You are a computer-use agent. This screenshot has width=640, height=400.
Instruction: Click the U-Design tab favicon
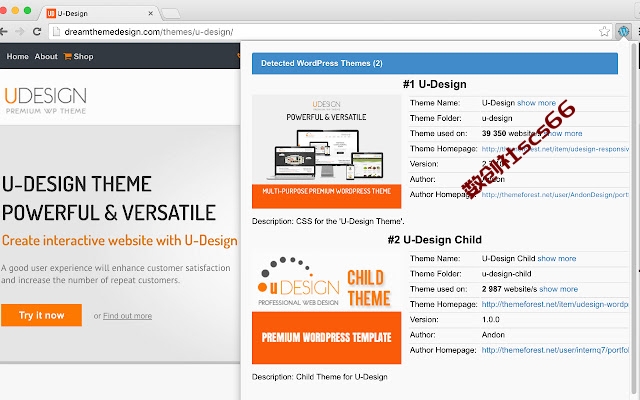(51, 13)
